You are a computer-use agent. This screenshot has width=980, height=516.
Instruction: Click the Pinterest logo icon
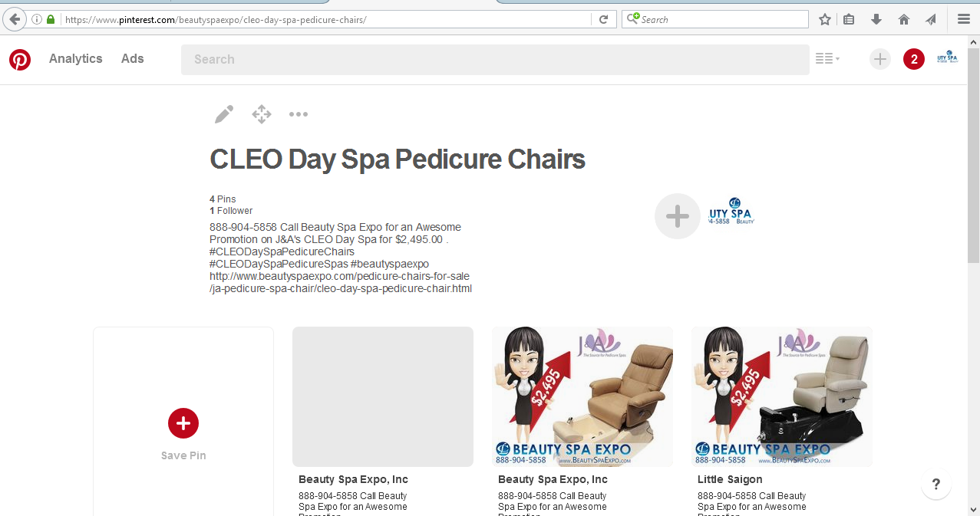click(x=20, y=59)
